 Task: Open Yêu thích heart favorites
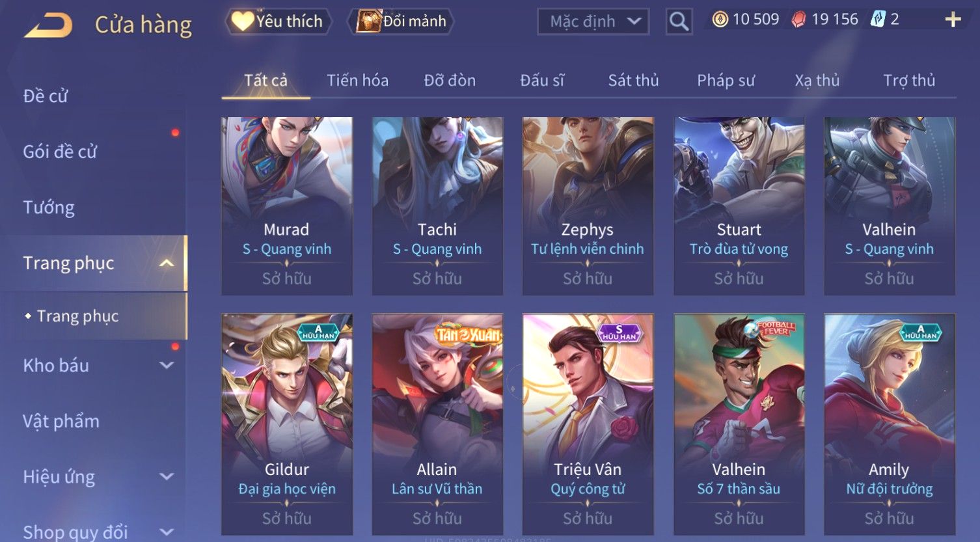pyautogui.click(x=279, y=21)
